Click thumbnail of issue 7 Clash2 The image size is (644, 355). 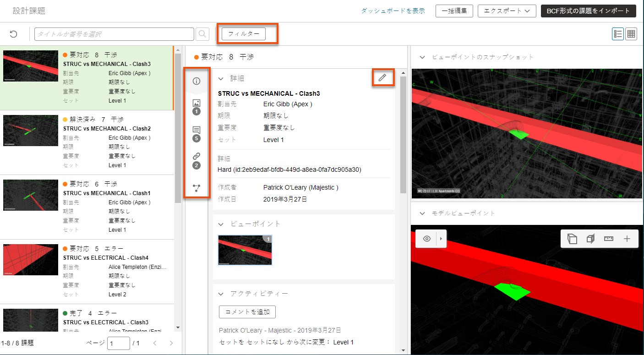point(31,131)
